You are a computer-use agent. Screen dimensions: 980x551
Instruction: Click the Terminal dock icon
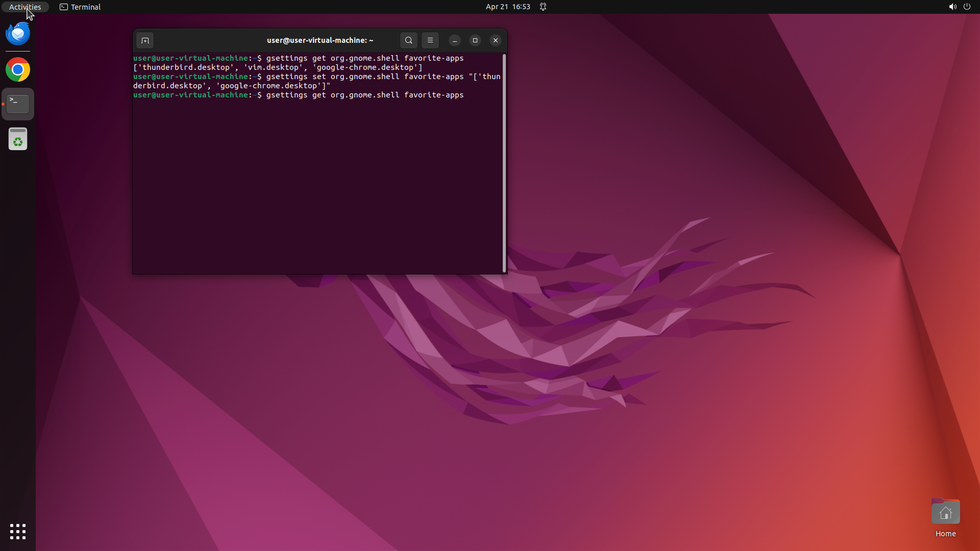tap(18, 104)
